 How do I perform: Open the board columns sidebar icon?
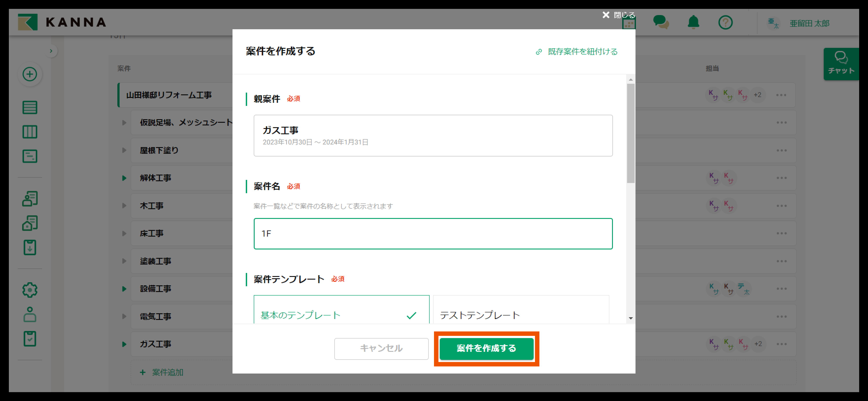pos(30,132)
